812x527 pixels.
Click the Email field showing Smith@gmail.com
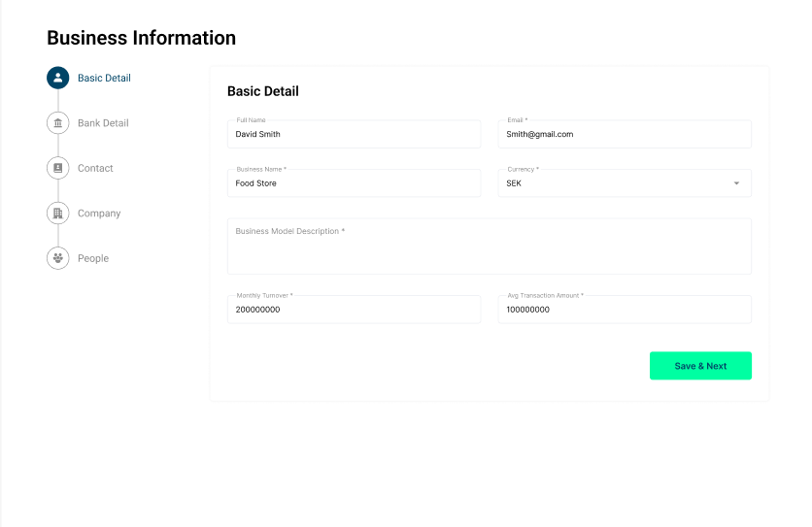pos(625,134)
